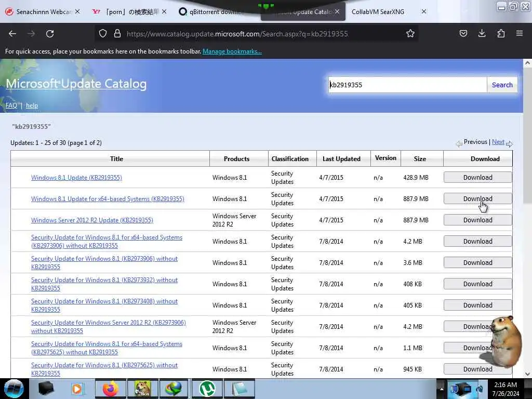The height and width of the screenshot is (399, 532).
Task: Open the globe download manager taskbar icon
Action: pos(174,389)
